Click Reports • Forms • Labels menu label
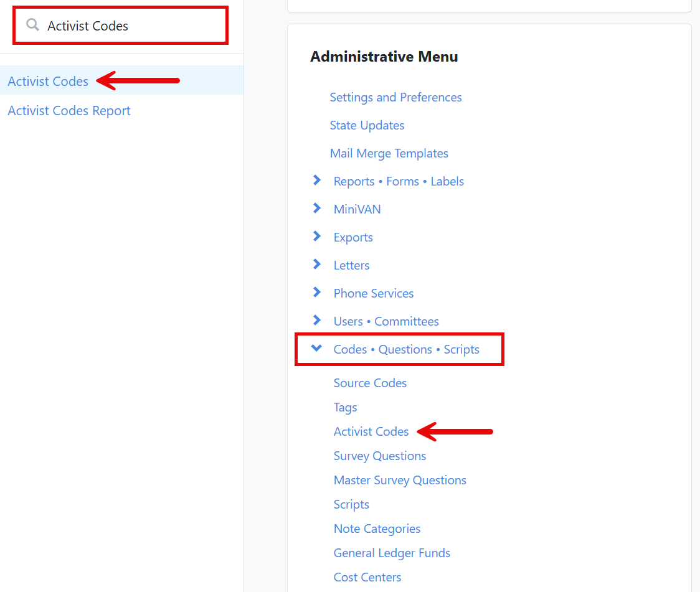 click(399, 182)
